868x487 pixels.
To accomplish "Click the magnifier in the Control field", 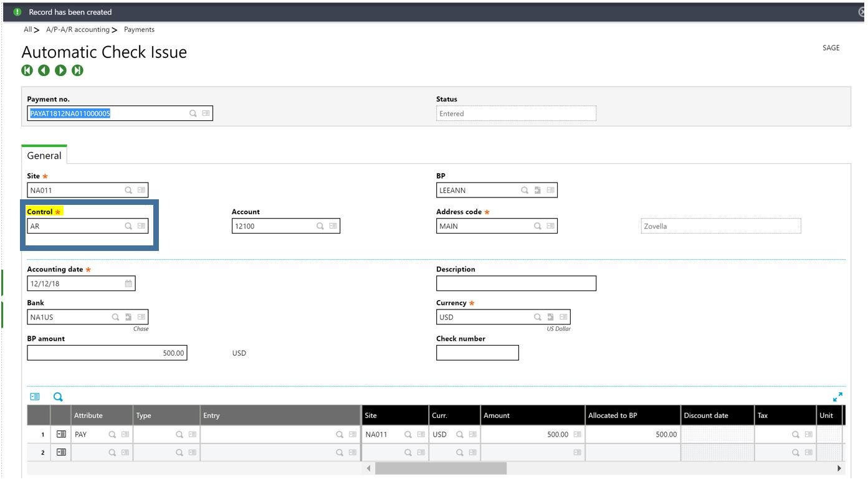I will click(x=128, y=226).
